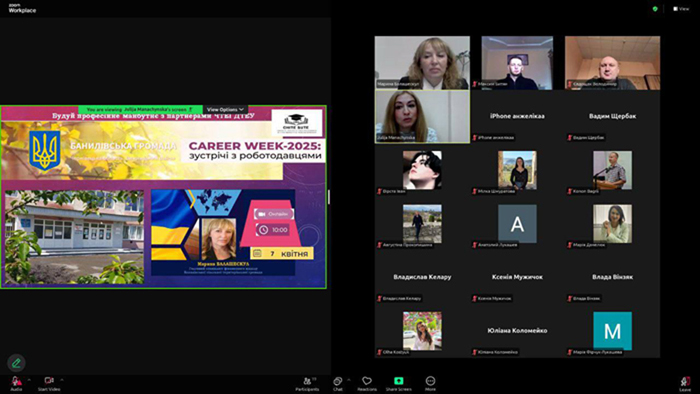Select Julija Manachynska's video tile
The height and width of the screenshot is (394, 700).
pos(422,116)
